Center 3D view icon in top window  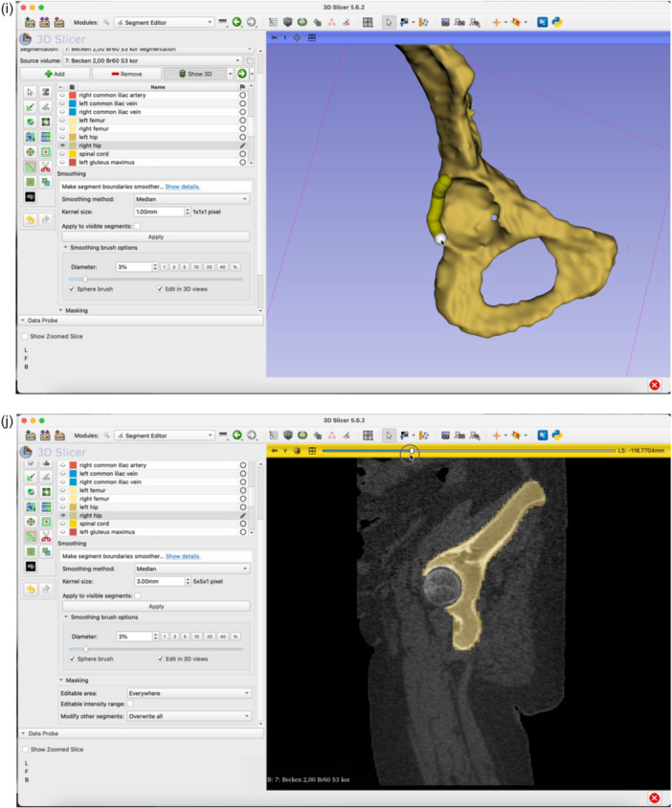(297, 37)
